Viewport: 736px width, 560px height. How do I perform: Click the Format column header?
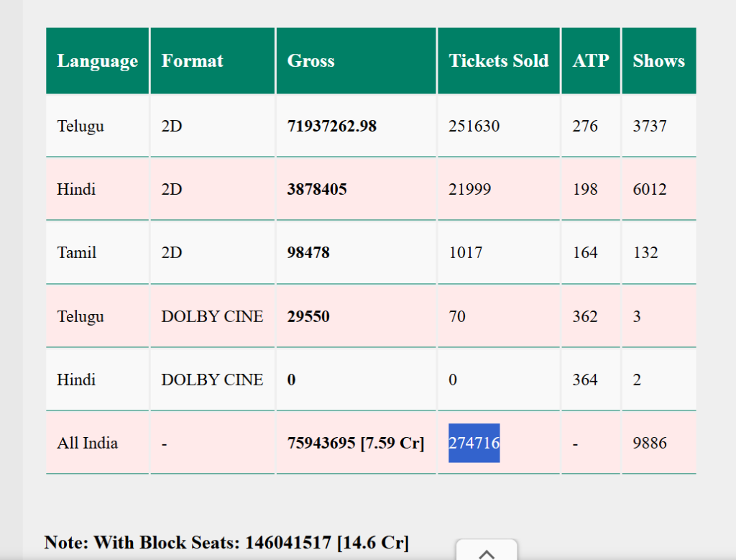193,60
